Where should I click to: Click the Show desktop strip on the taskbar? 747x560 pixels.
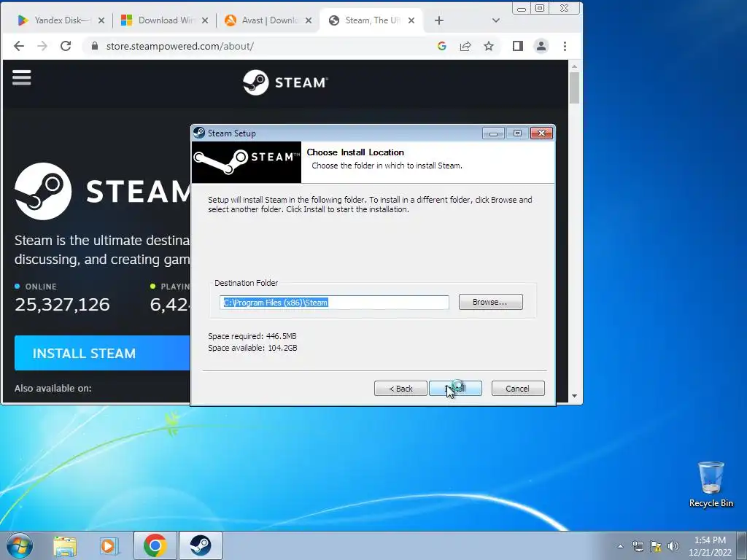(x=742, y=545)
